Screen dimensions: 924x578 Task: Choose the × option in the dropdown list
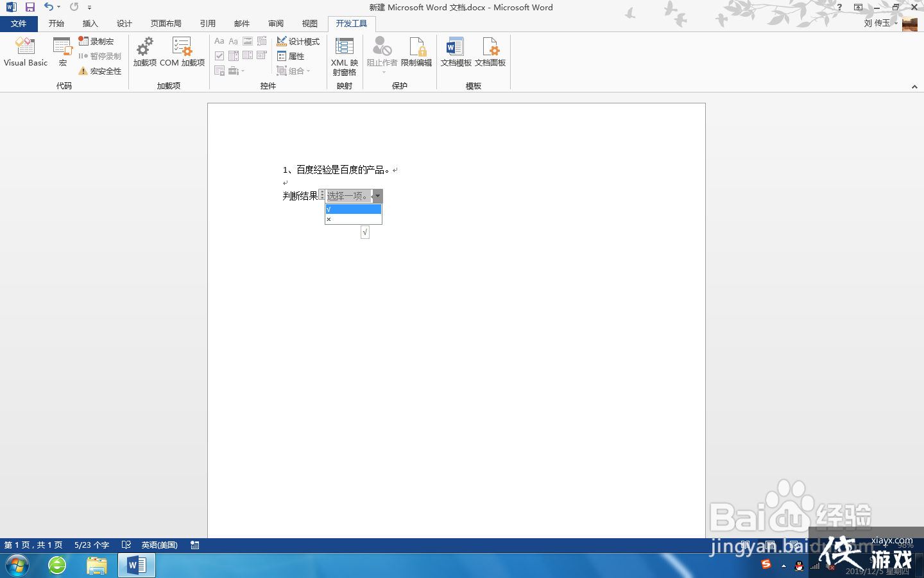tap(354, 219)
